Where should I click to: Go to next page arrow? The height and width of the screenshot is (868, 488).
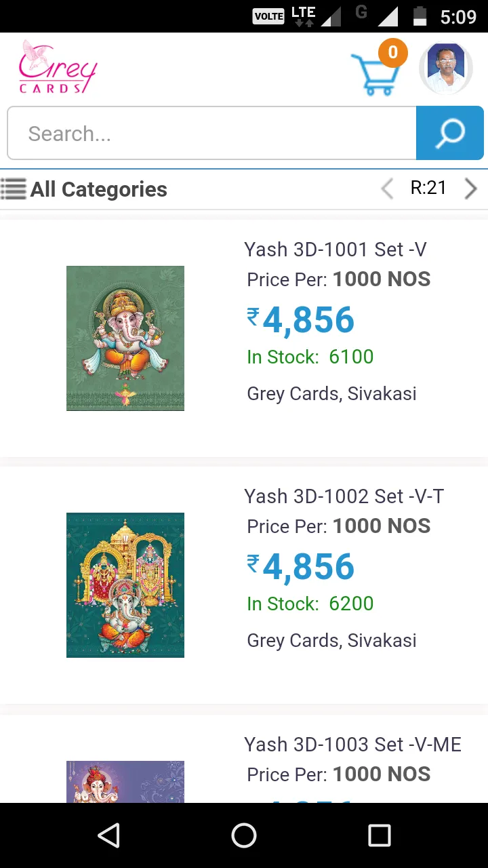pyautogui.click(x=470, y=188)
